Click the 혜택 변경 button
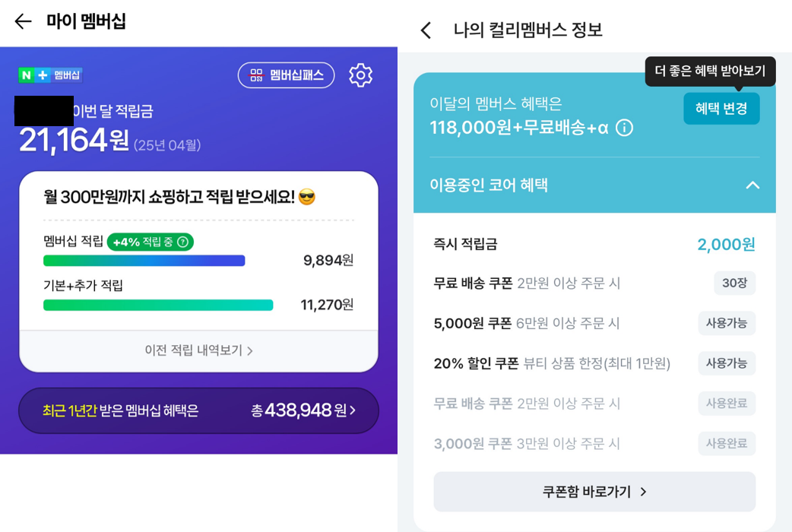 [x=721, y=108]
